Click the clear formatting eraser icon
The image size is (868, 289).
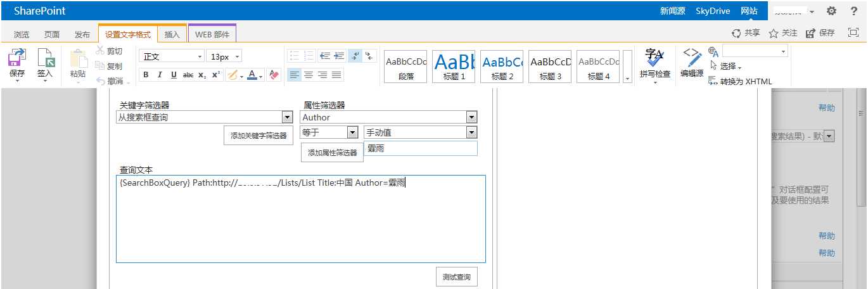[x=274, y=75]
